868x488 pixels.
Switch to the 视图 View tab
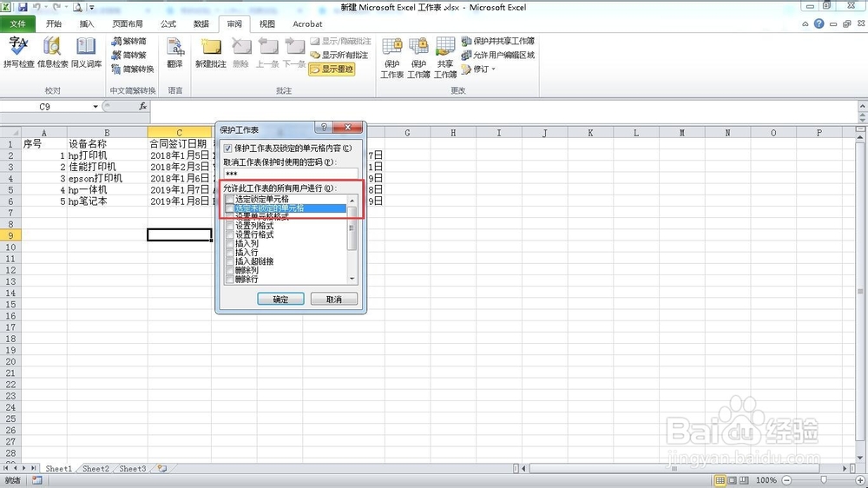266,23
